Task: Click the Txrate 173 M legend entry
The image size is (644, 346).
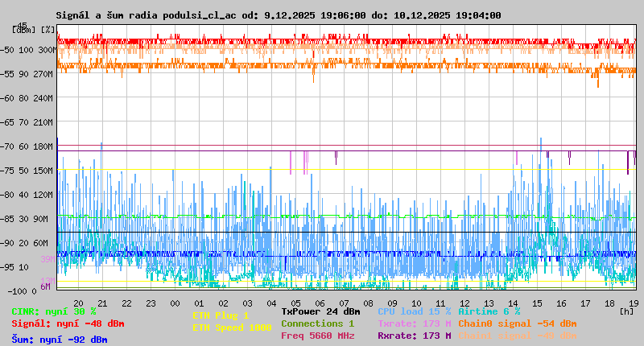Action: click(414, 323)
